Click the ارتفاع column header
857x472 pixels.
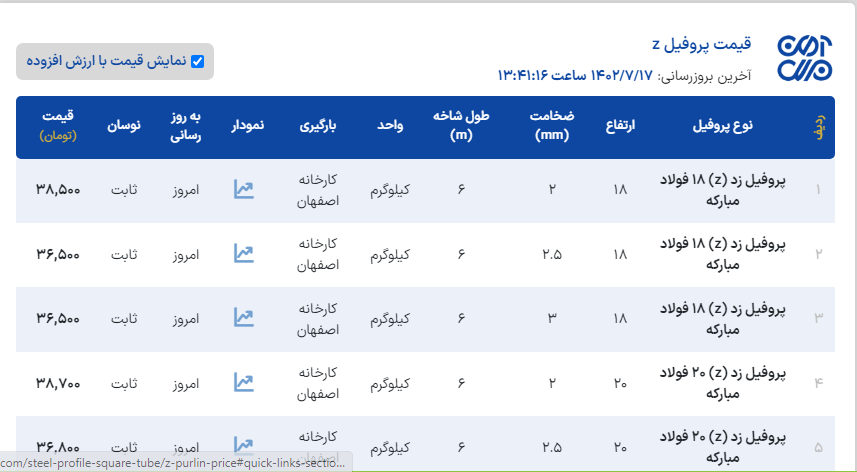click(x=621, y=126)
